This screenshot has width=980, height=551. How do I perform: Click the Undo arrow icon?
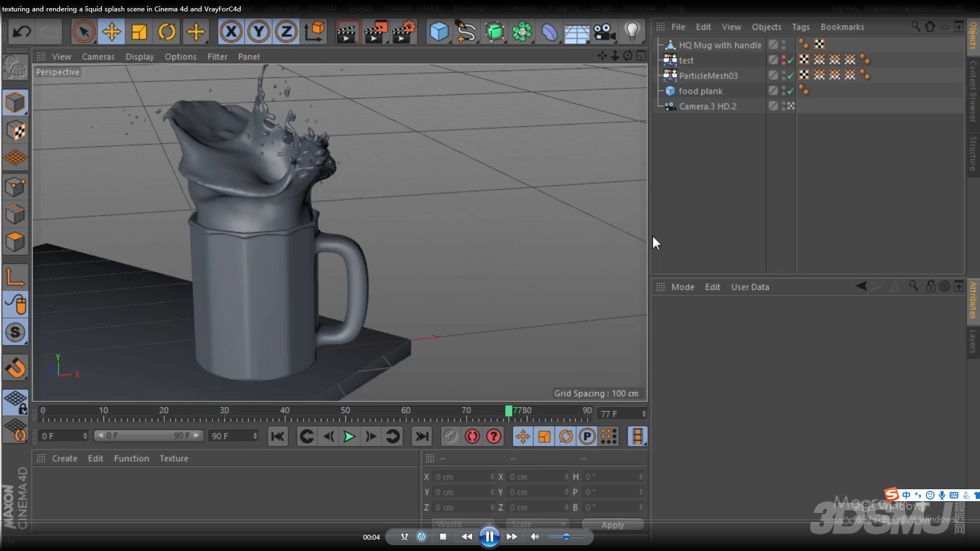coord(22,32)
